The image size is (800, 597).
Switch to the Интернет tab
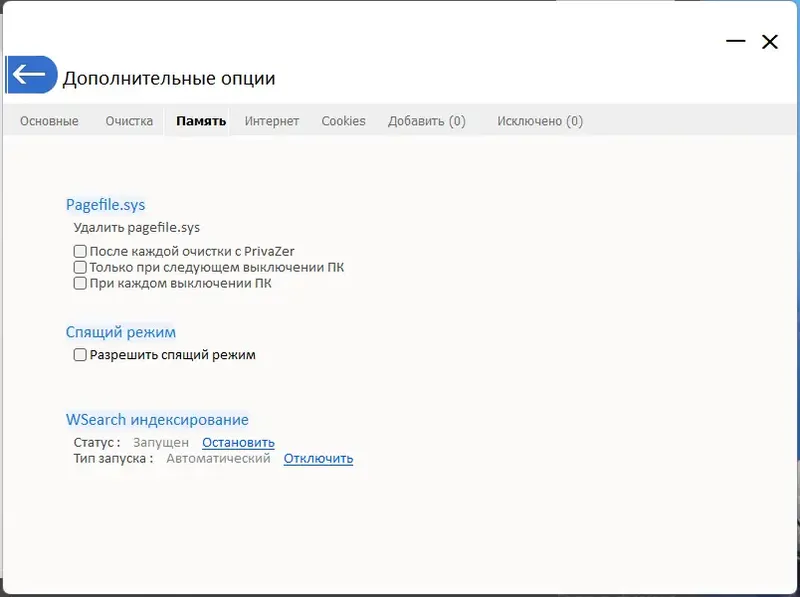271,120
